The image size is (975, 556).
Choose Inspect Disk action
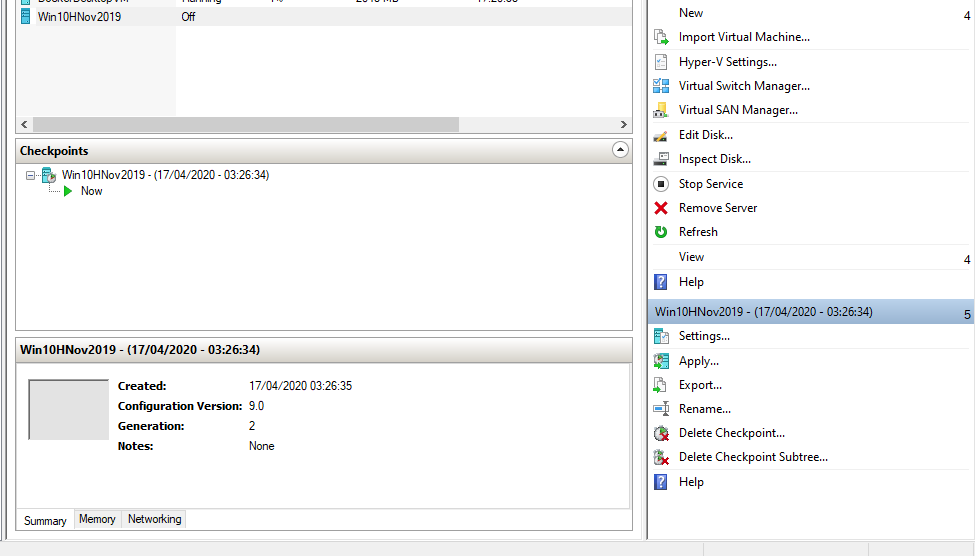tap(714, 159)
